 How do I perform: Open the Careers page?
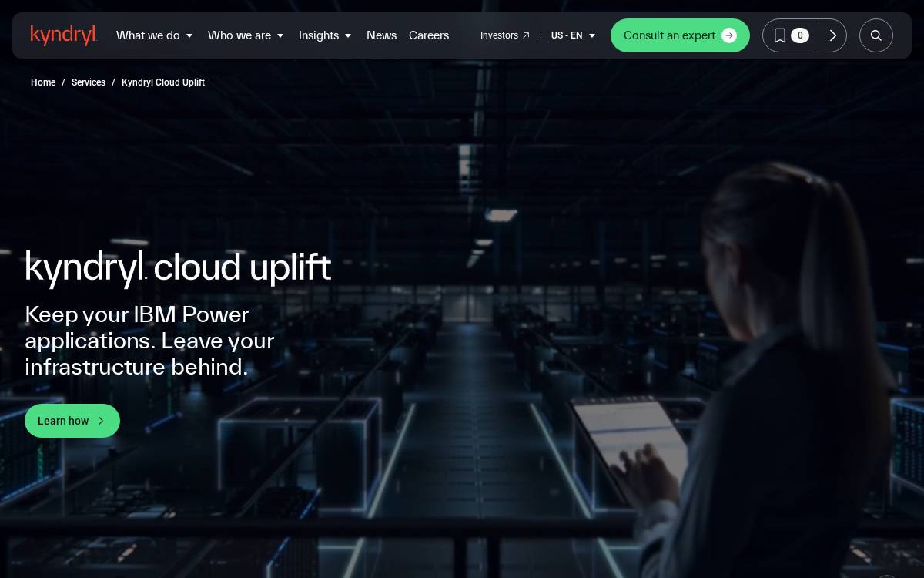point(429,35)
